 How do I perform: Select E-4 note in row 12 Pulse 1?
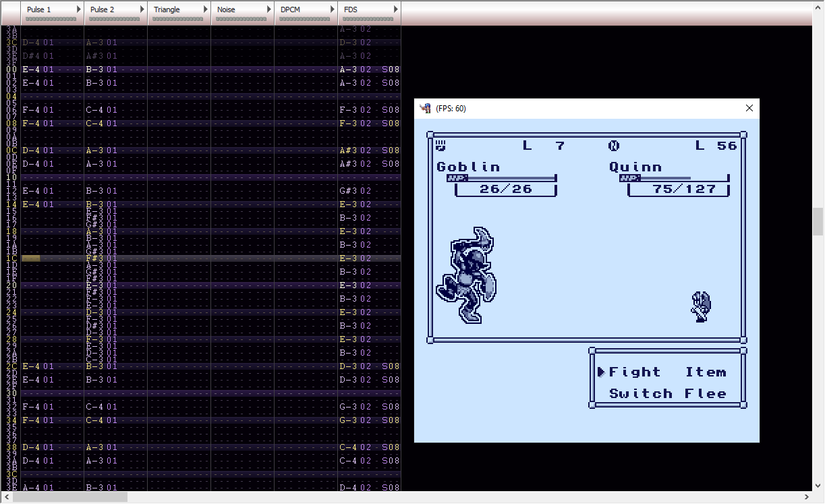[x=30, y=191]
